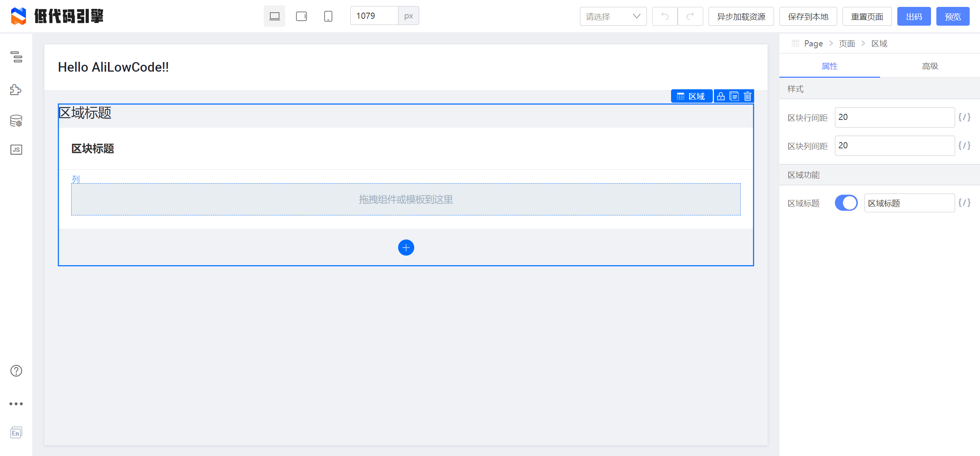Select desktop laptop viewport icon
This screenshot has height=456, width=980.
274,16
